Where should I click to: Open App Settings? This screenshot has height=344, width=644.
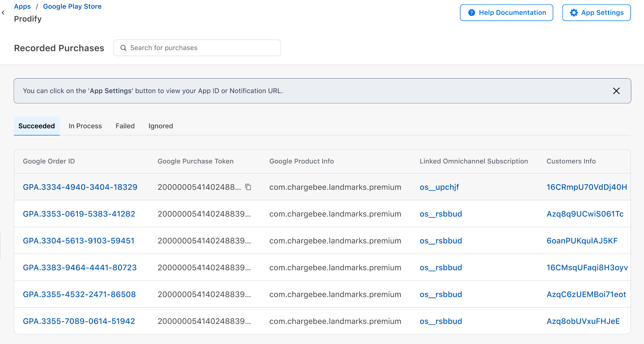tap(596, 13)
